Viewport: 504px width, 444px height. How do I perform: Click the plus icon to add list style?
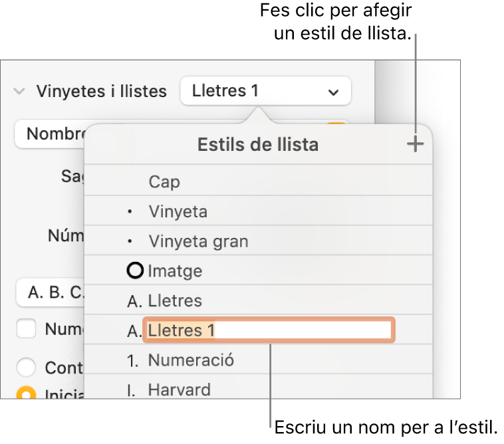[416, 144]
